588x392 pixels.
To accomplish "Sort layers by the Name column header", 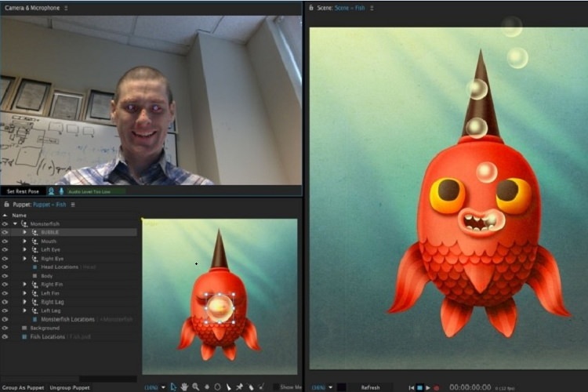I will [x=19, y=216].
